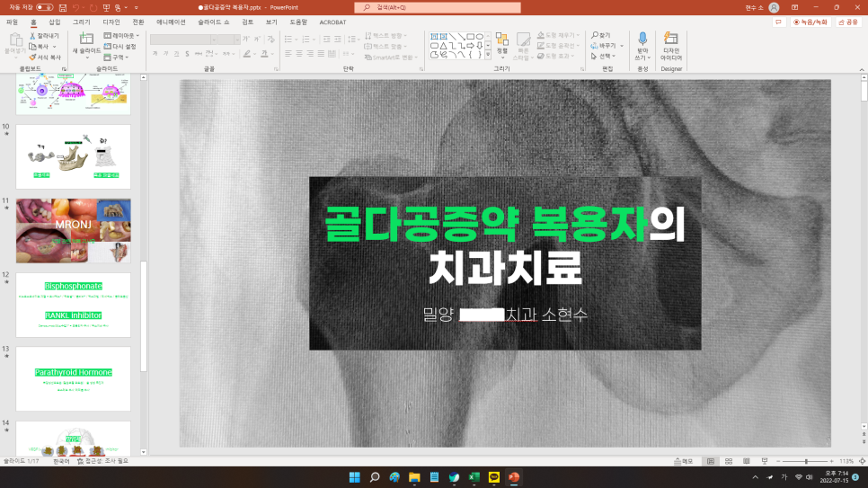868x488 pixels.
Task: Open the font name combo box
Action: tap(183, 40)
